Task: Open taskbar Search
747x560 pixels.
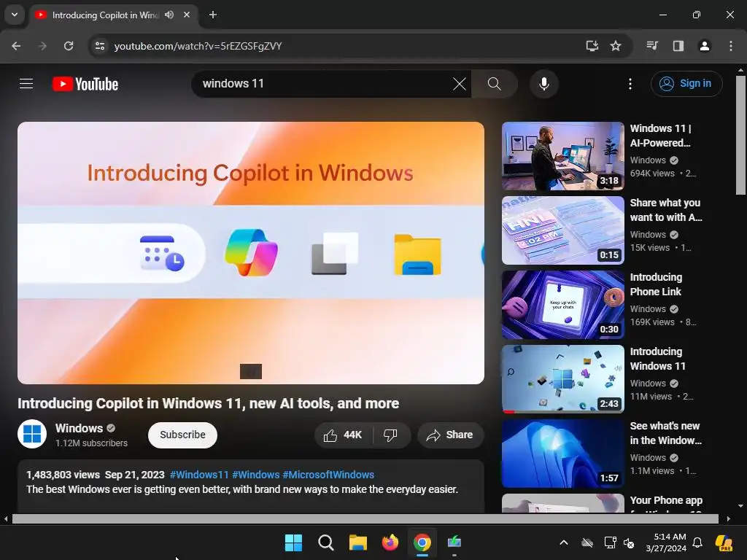Action: (x=326, y=542)
